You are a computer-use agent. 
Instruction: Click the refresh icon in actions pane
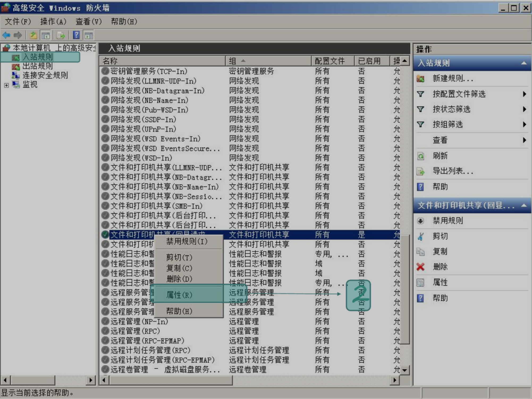click(x=420, y=156)
